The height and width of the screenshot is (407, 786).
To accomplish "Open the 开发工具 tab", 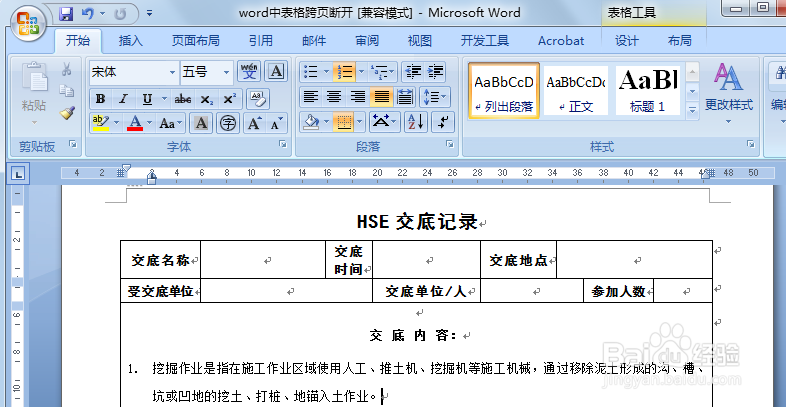I will (485, 41).
